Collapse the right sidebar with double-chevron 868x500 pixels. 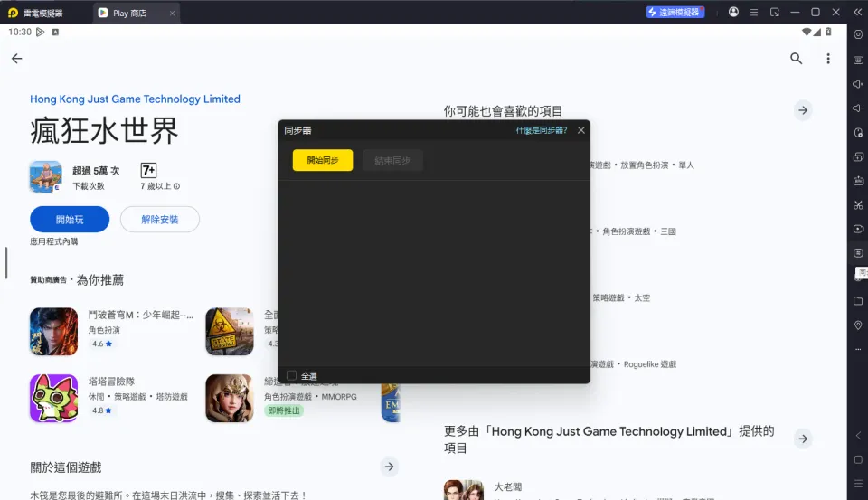(x=857, y=12)
